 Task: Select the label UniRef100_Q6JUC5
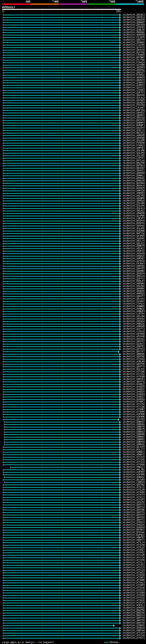click(x=134, y=447)
